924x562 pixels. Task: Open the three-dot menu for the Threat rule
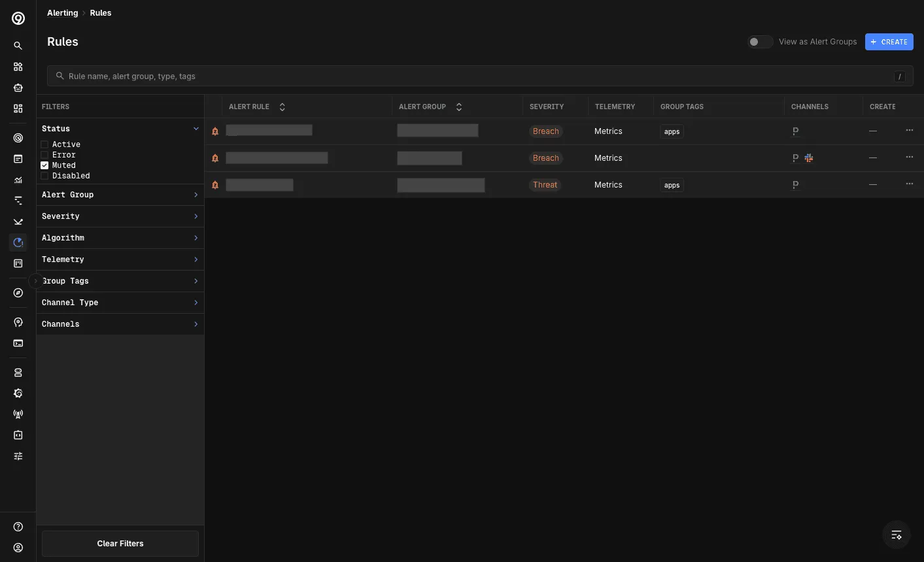coord(910,184)
